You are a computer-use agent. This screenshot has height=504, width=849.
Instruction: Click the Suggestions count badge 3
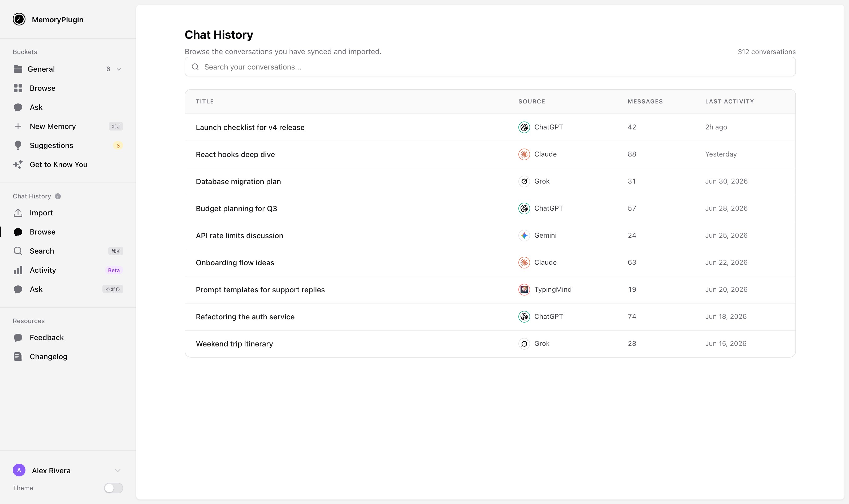coord(118,145)
